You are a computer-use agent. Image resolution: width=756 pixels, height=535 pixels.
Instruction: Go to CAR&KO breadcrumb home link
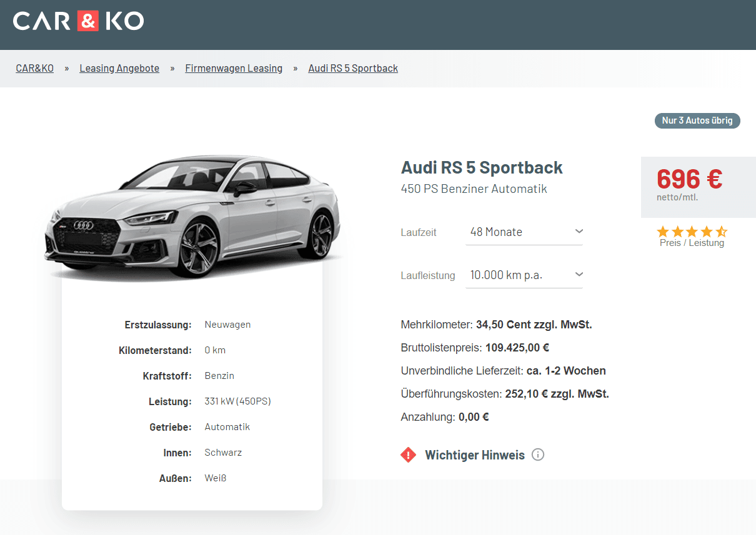[x=35, y=68]
